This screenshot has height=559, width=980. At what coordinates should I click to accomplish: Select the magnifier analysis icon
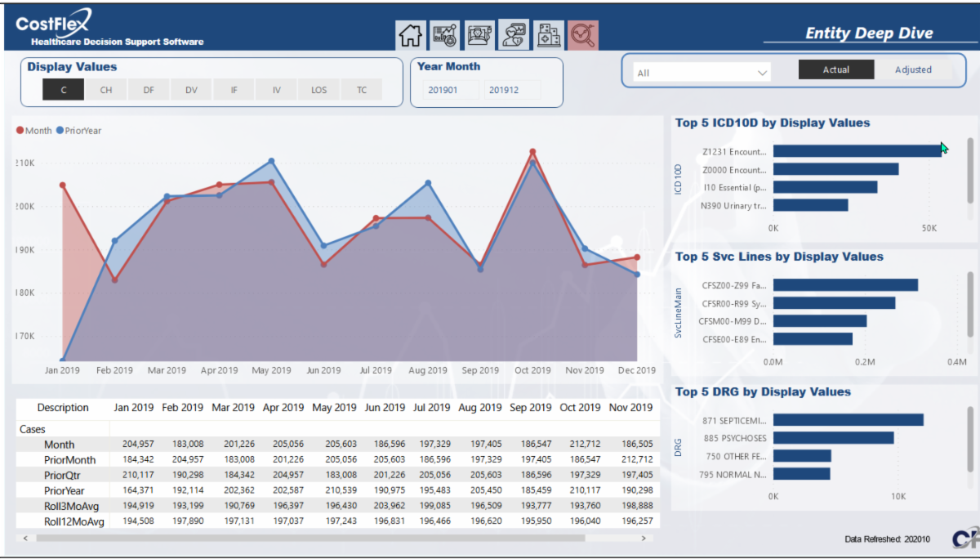[x=583, y=35]
